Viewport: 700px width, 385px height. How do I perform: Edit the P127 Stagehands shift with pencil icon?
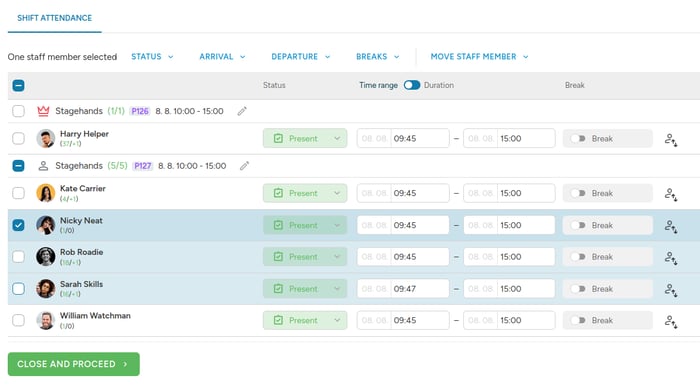pyautogui.click(x=244, y=166)
